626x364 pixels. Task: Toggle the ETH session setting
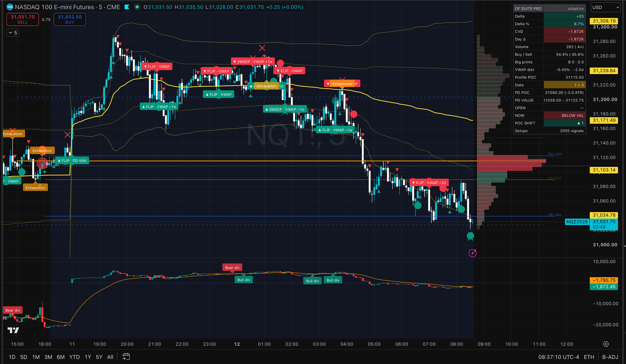589,357
